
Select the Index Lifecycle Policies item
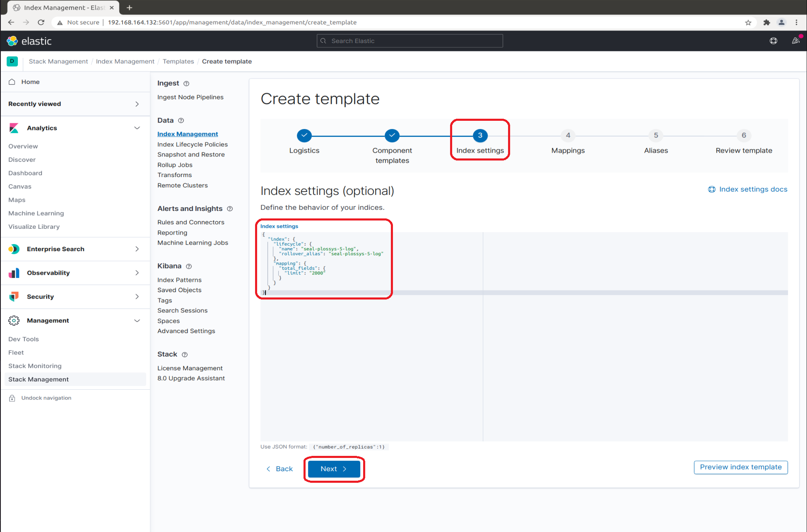click(x=192, y=144)
